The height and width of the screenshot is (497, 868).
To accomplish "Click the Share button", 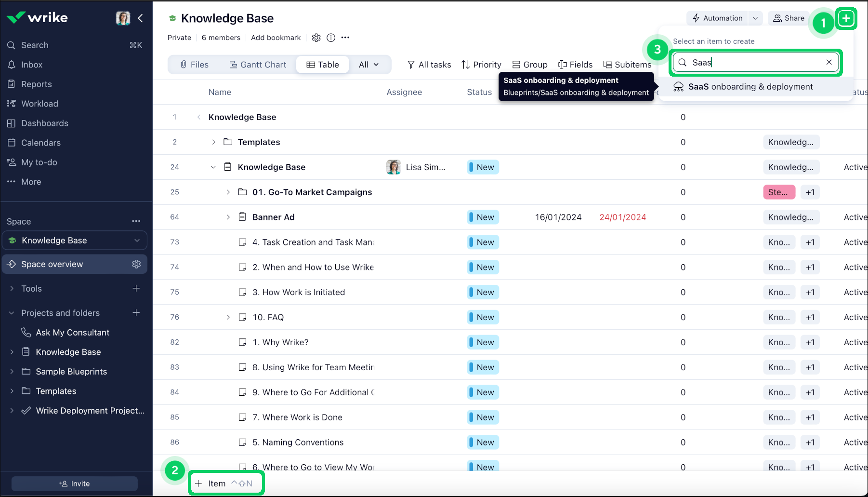I will [789, 18].
